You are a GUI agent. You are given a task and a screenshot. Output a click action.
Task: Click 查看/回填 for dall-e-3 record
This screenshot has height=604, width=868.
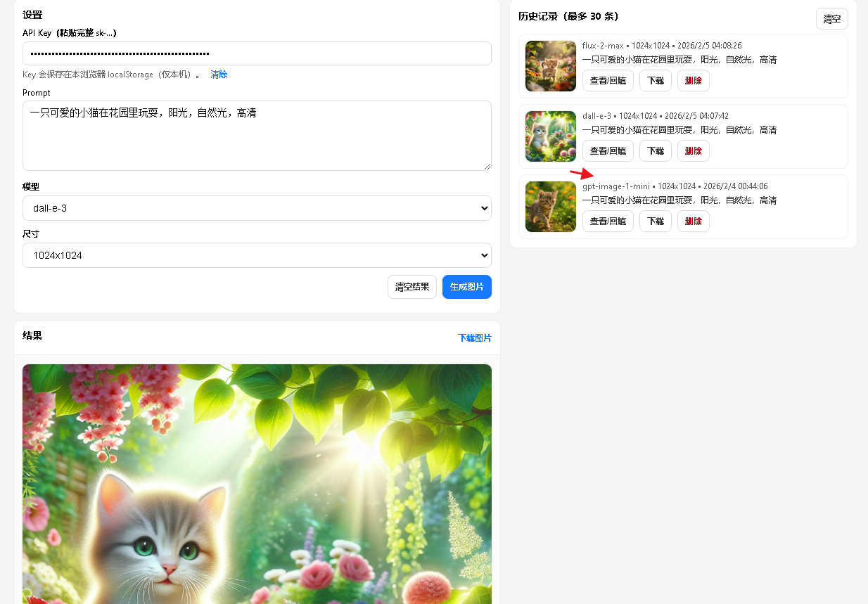pos(608,151)
